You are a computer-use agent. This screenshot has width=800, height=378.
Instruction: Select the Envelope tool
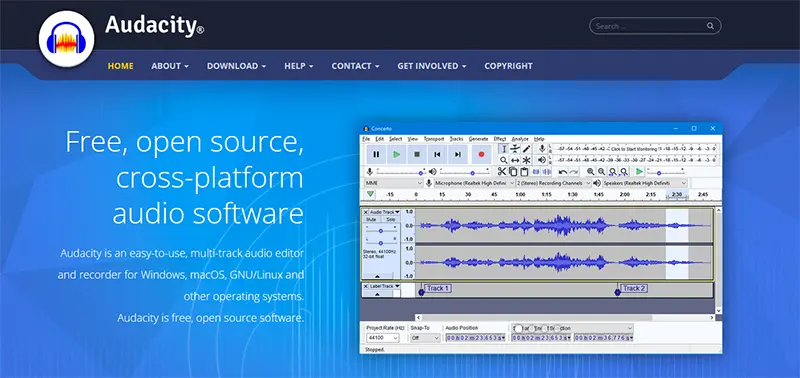515,148
